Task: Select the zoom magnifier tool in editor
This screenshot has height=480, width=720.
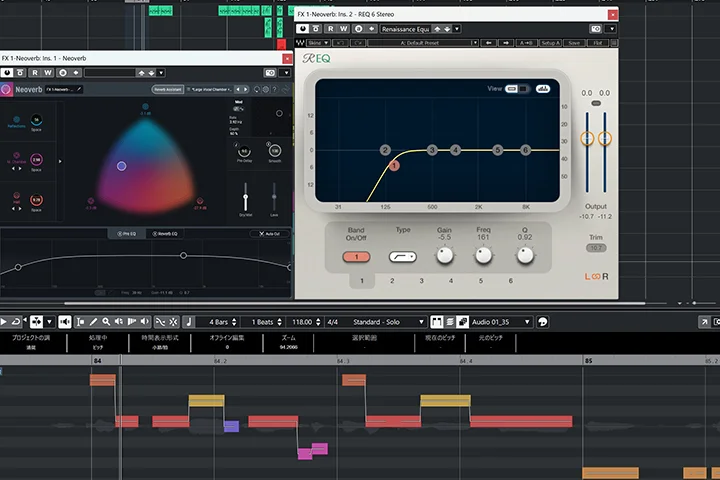Action: click(106, 322)
